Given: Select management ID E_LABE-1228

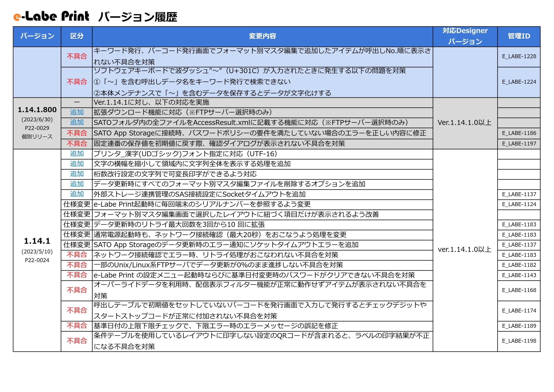Looking at the screenshot, I should 519,57.
